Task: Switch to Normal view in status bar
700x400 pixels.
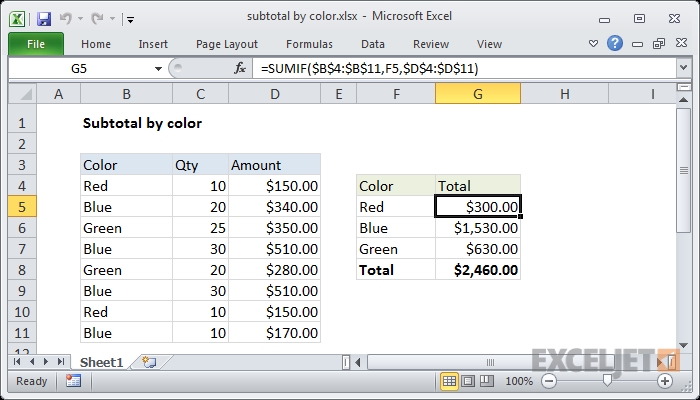Action: (x=450, y=381)
